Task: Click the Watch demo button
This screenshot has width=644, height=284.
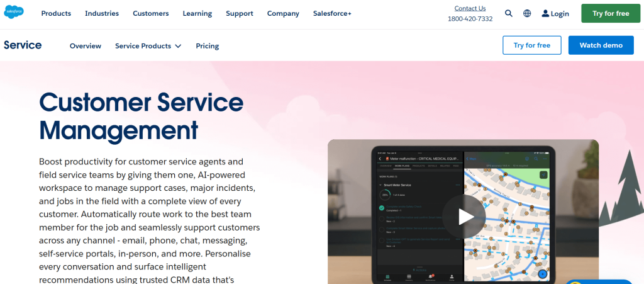Action: [601, 45]
